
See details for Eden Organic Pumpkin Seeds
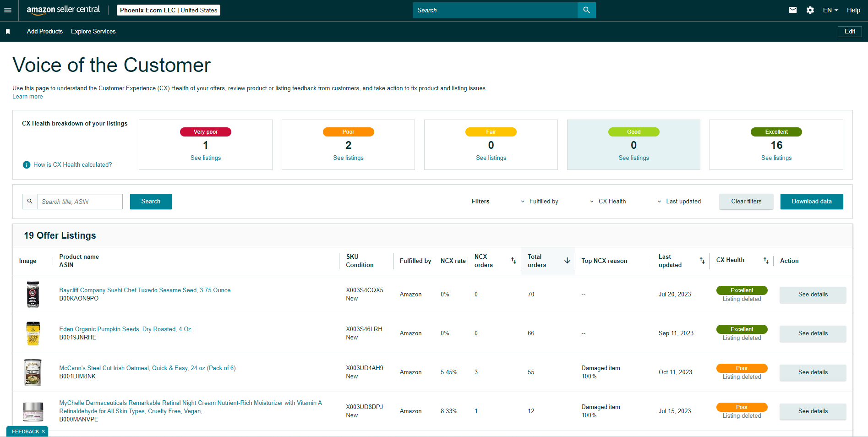[813, 333]
